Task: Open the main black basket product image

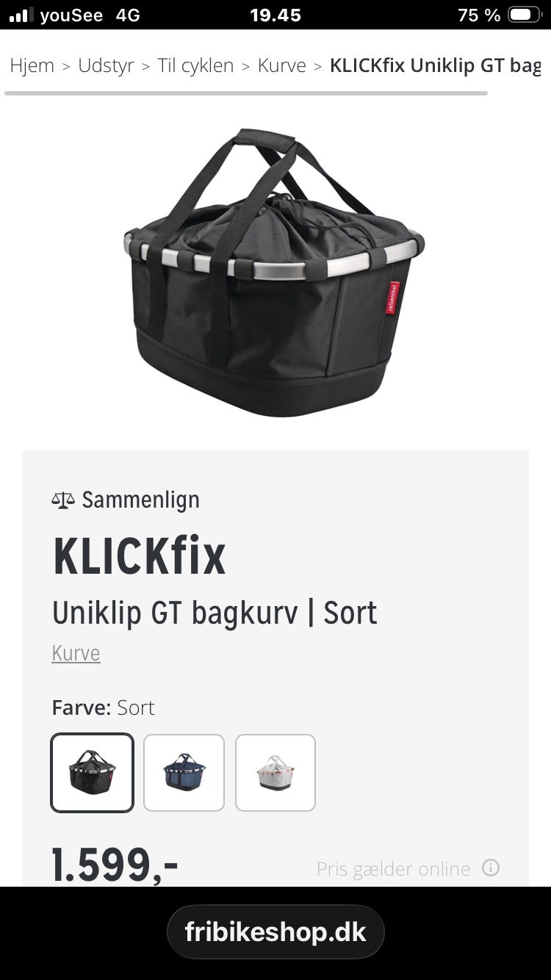Action: (x=274, y=273)
